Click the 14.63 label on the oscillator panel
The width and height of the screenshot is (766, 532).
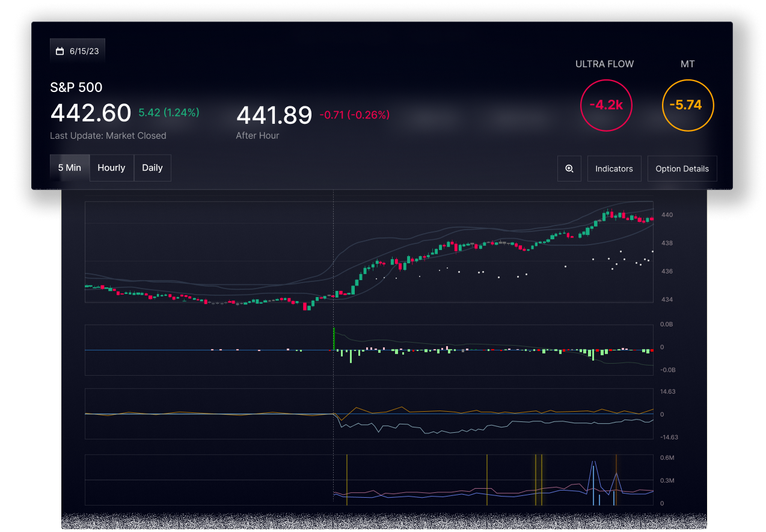(669, 391)
